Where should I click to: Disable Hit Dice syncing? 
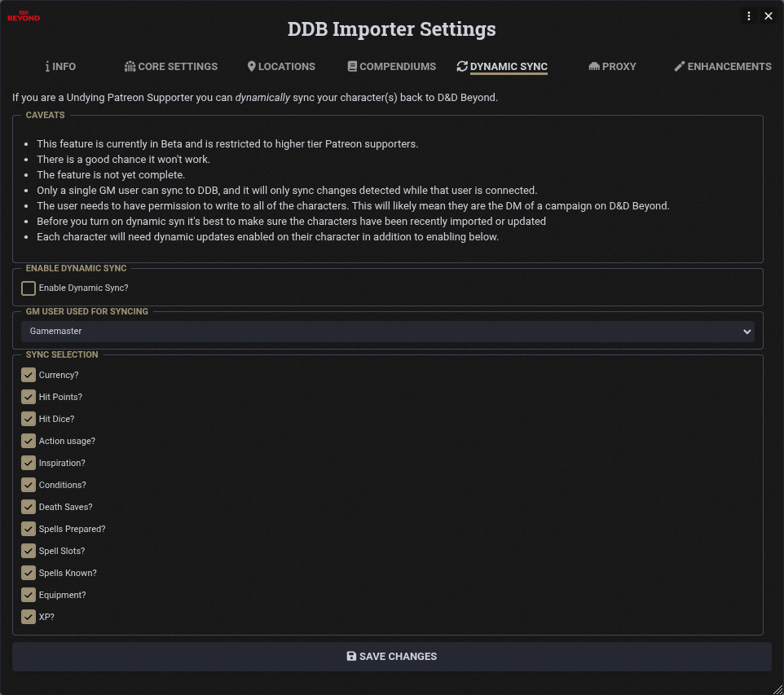(x=29, y=419)
